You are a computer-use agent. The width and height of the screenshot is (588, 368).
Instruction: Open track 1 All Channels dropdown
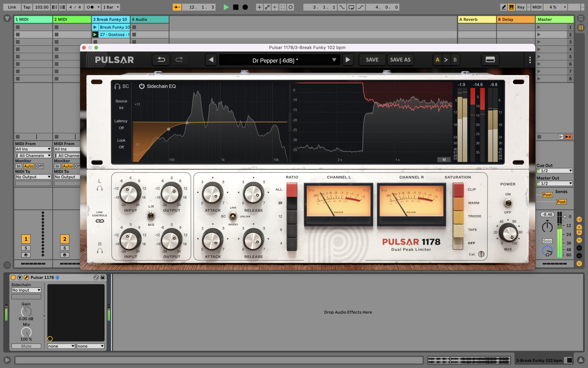(x=33, y=156)
